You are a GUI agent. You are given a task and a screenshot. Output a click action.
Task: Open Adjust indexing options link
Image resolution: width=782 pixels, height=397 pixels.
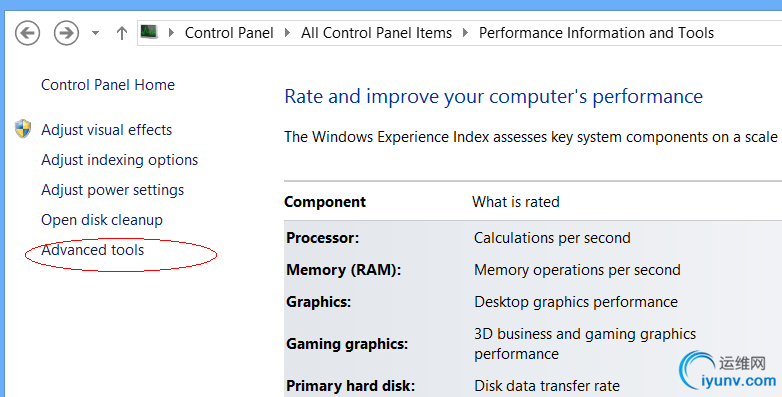tap(120, 160)
